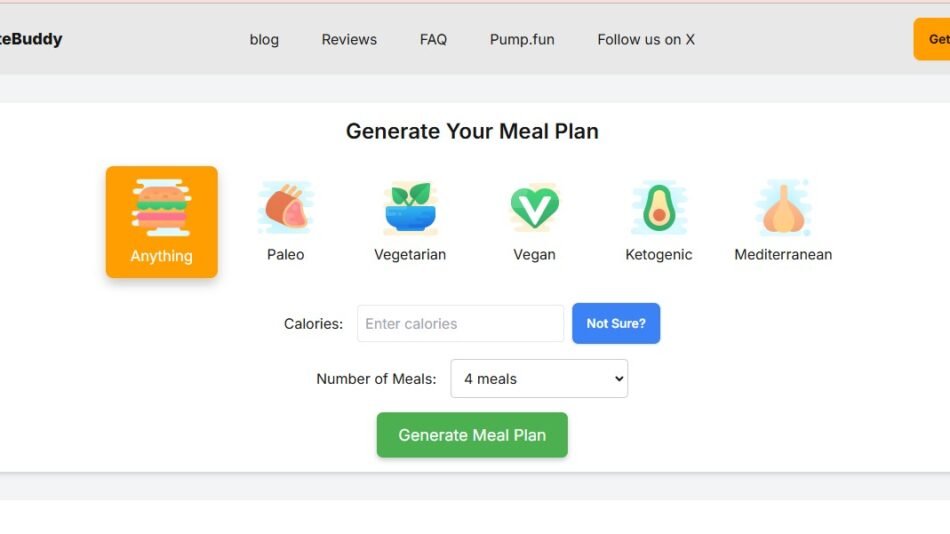Click the green Generate Meal Plan button
Viewport: 950px width, 534px height.
tap(472, 435)
